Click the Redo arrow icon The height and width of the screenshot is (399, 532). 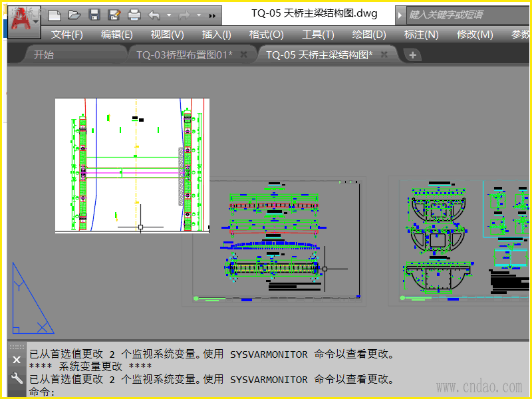(184, 15)
